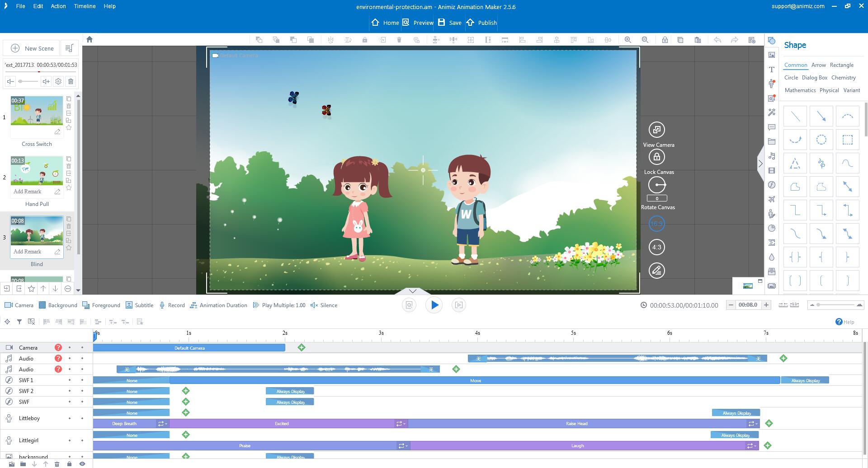The image size is (868, 468).
Task: Open the Image tool in right sidebar
Action: (772, 55)
